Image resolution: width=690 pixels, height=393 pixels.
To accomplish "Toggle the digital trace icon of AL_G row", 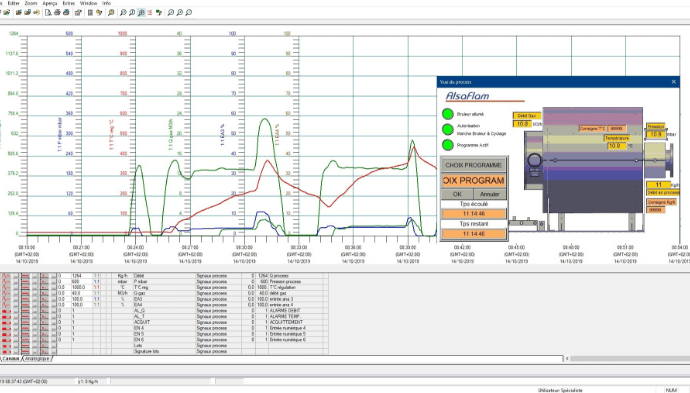I will (x=6, y=311).
